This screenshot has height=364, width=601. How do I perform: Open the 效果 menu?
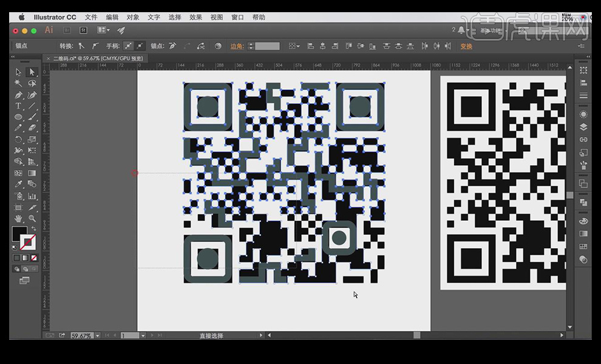195,18
